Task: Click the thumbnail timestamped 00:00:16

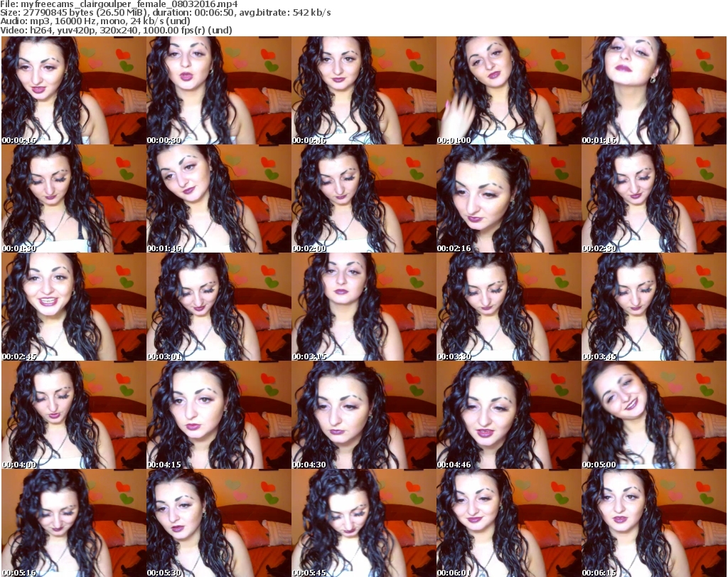Action: pyautogui.click(x=73, y=90)
